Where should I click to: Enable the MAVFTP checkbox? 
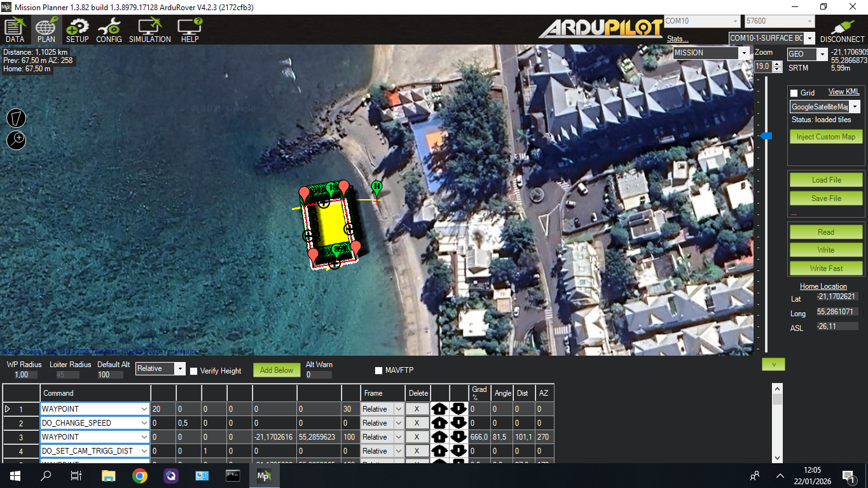click(x=379, y=370)
